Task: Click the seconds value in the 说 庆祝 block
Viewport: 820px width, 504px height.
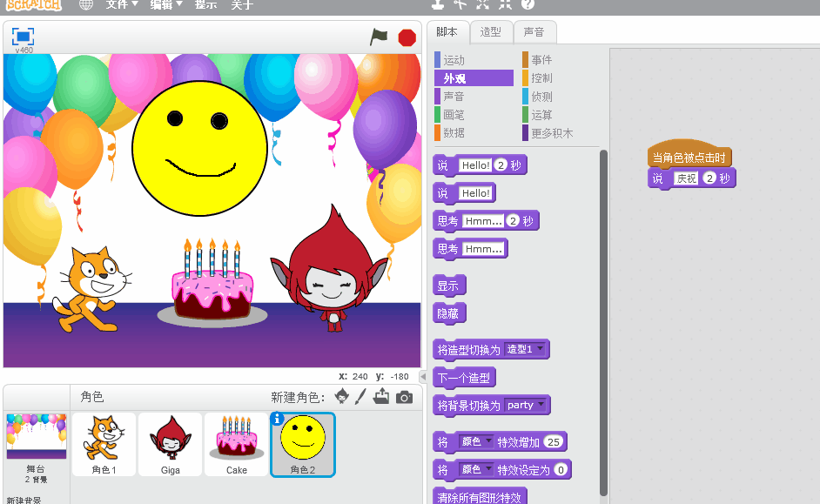Action: coord(709,178)
